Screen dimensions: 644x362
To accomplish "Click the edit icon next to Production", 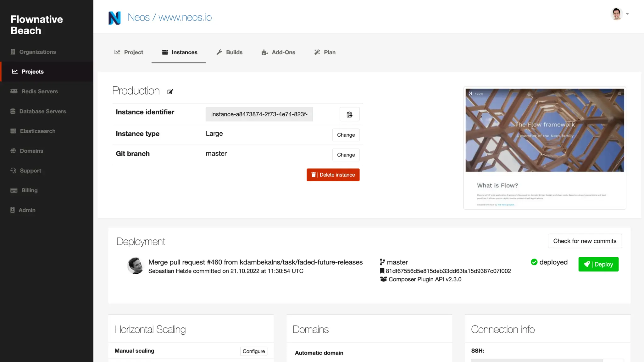I will [x=170, y=92].
